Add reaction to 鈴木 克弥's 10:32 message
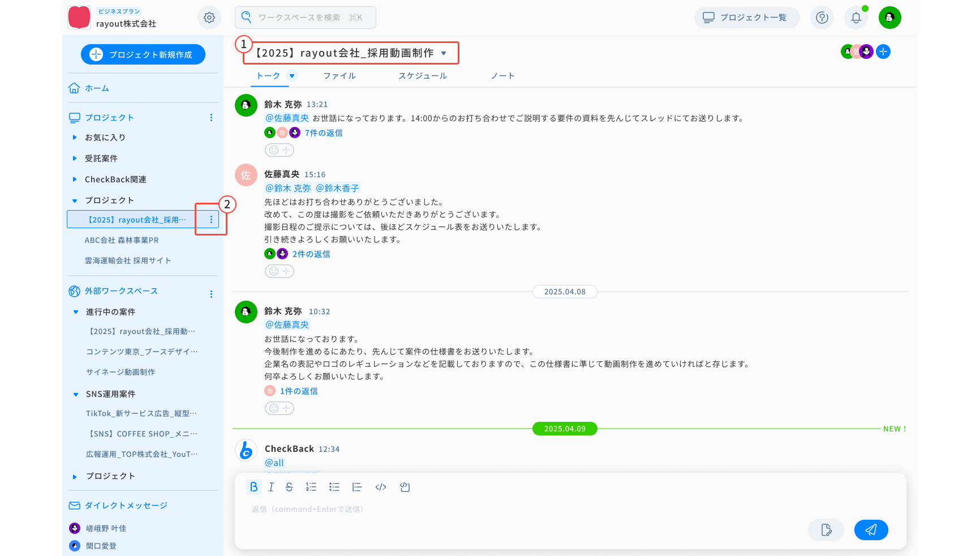980x556 pixels. pyautogui.click(x=280, y=408)
